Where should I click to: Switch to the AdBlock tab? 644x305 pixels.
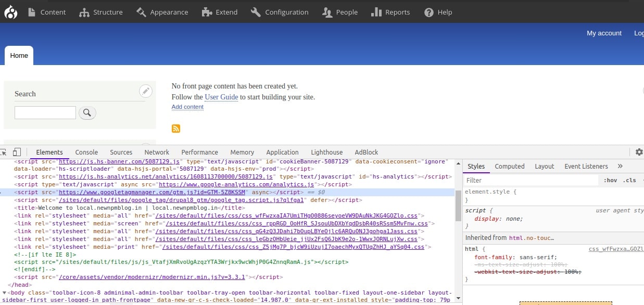point(367,152)
